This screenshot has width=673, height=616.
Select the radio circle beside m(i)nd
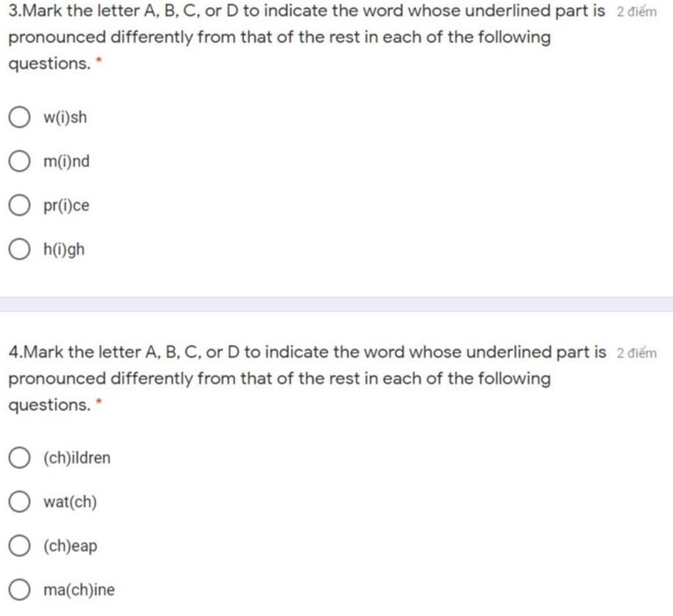point(19,161)
